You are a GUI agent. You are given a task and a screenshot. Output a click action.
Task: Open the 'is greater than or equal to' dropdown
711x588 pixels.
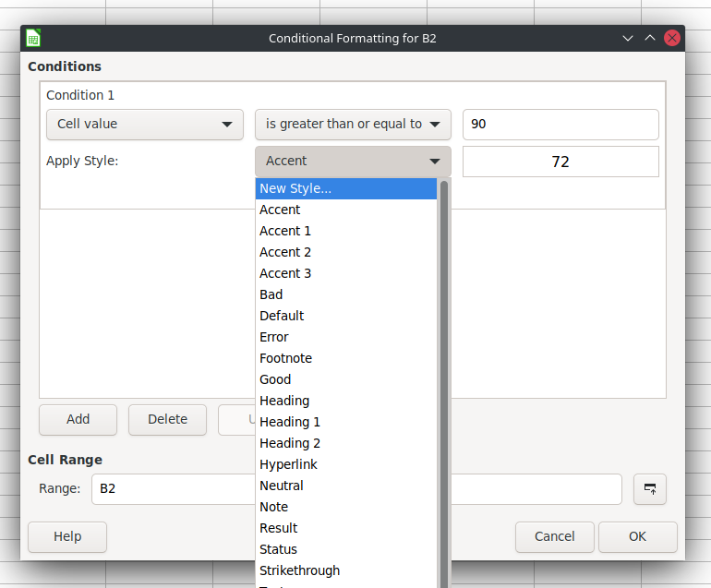coord(353,125)
